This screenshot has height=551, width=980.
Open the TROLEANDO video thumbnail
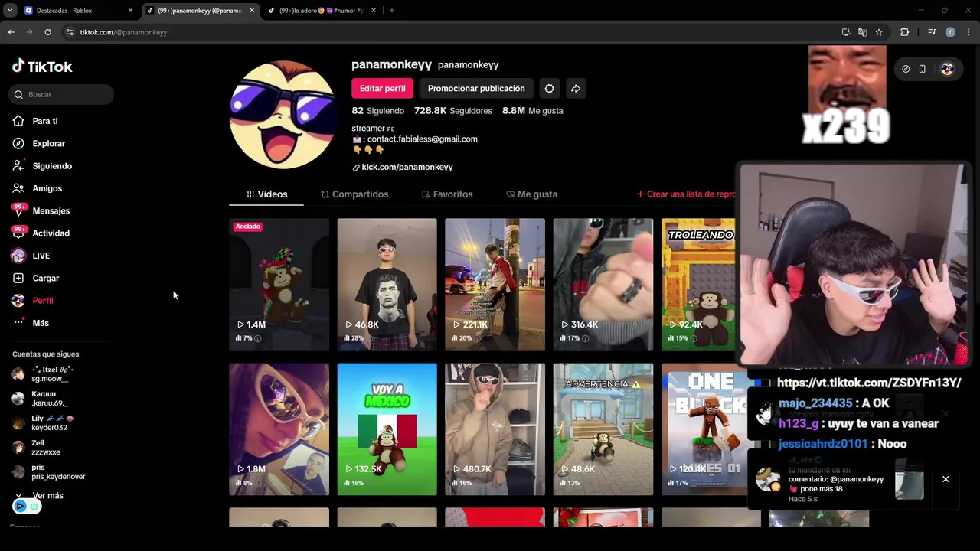click(698, 285)
